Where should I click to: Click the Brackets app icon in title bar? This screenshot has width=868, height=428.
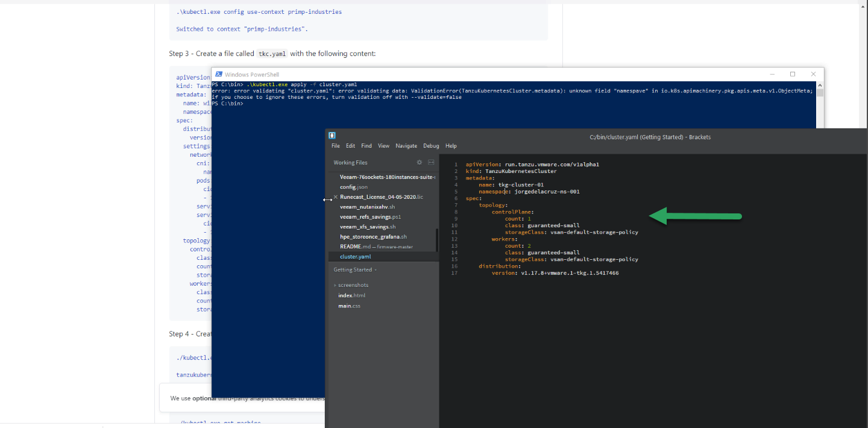332,136
